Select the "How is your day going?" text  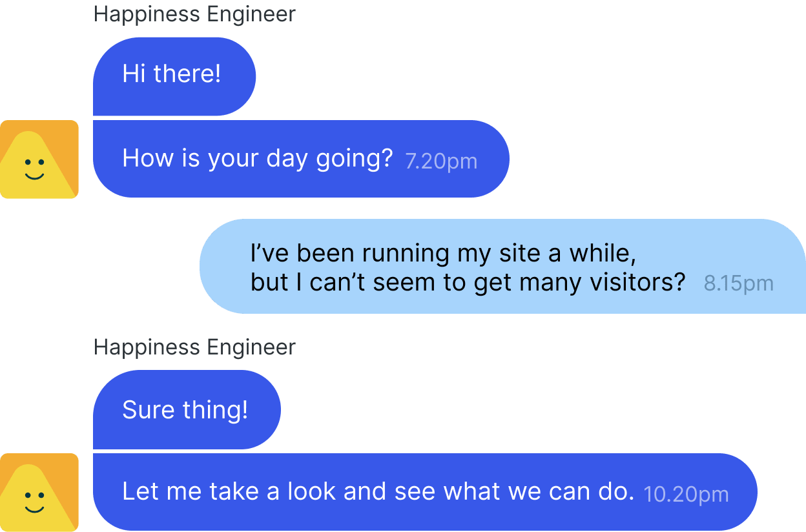(257, 159)
